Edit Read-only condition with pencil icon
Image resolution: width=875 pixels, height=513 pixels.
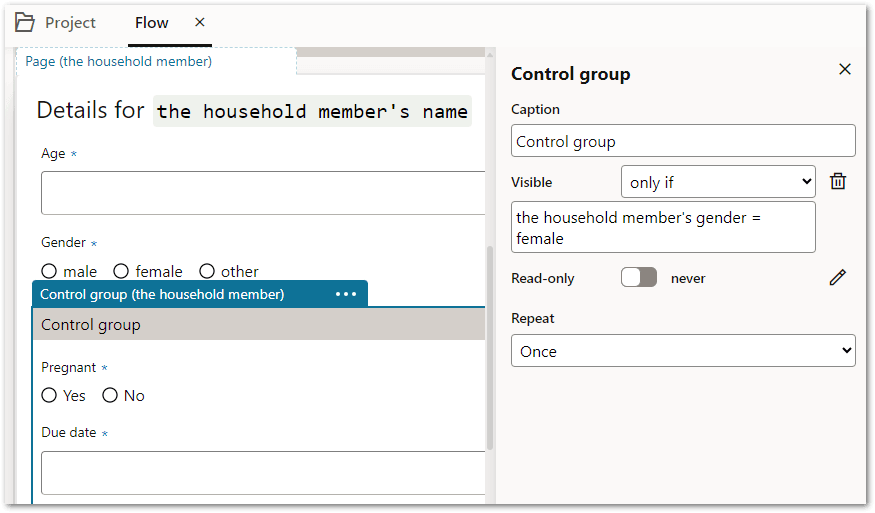(x=838, y=277)
